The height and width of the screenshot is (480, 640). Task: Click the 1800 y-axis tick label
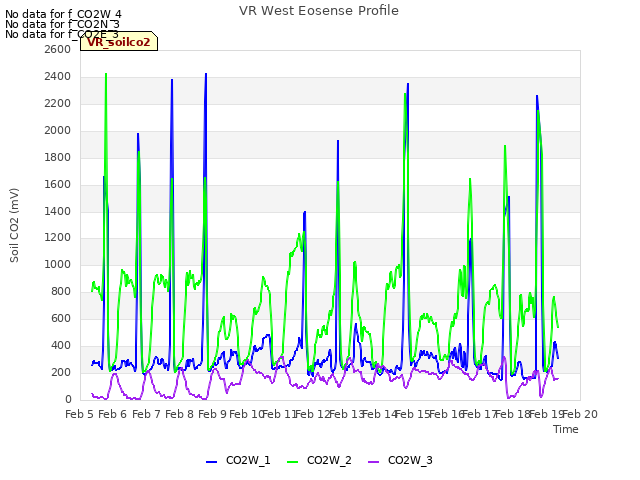coord(58,157)
